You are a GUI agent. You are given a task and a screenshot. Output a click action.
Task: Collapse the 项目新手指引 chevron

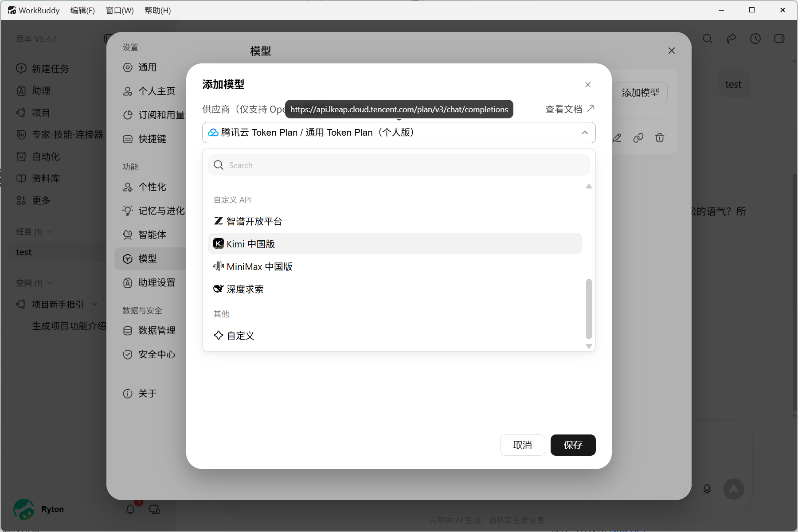pos(94,304)
